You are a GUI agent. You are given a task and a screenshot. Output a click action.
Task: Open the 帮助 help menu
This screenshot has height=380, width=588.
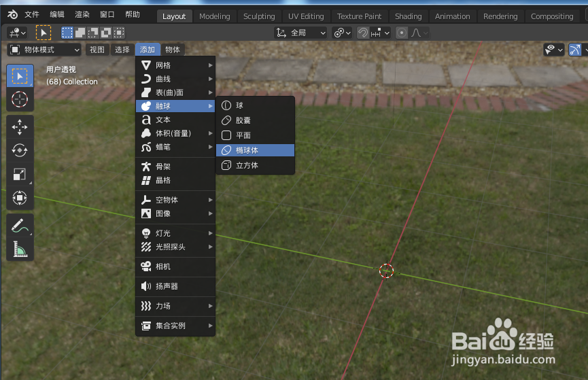(x=133, y=15)
